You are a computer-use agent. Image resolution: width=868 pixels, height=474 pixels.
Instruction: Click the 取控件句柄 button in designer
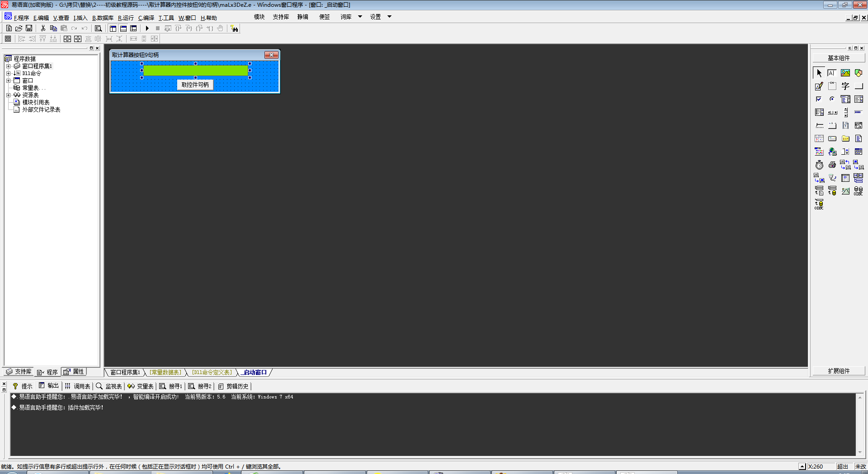(x=195, y=85)
